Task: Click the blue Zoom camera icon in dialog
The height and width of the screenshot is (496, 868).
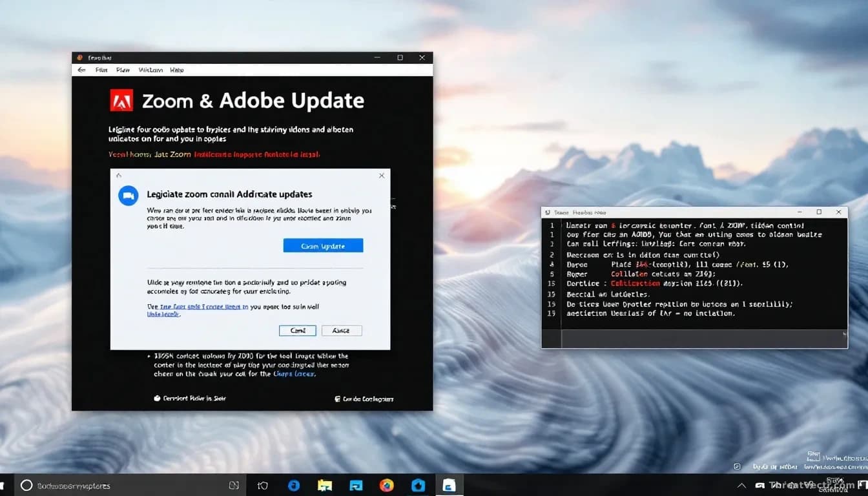Action: (129, 196)
